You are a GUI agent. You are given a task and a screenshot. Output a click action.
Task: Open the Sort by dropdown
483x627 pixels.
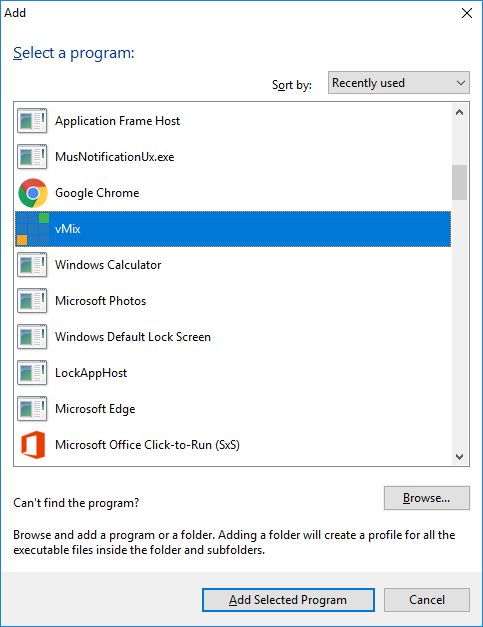(x=399, y=83)
